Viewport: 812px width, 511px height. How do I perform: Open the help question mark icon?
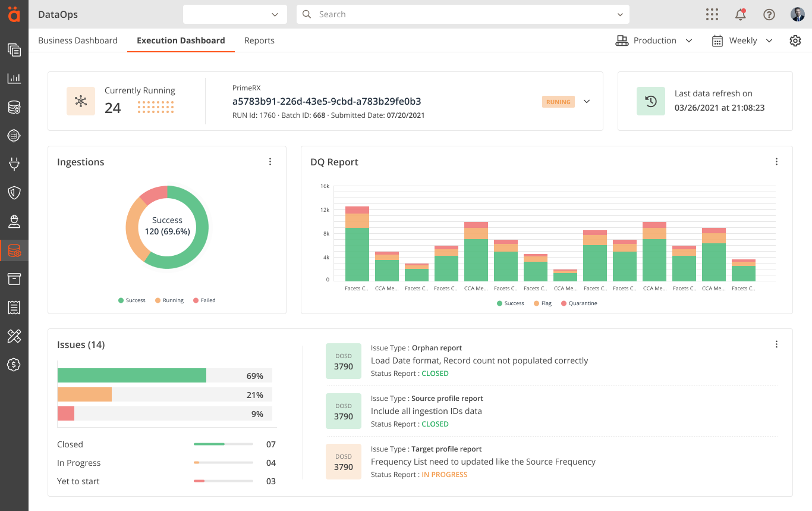[x=769, y=14]
